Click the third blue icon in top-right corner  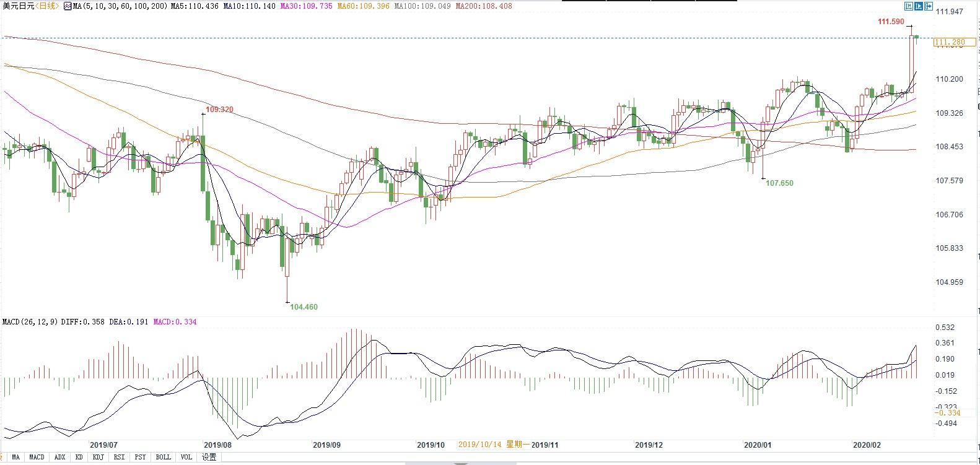tap(929, 6)
